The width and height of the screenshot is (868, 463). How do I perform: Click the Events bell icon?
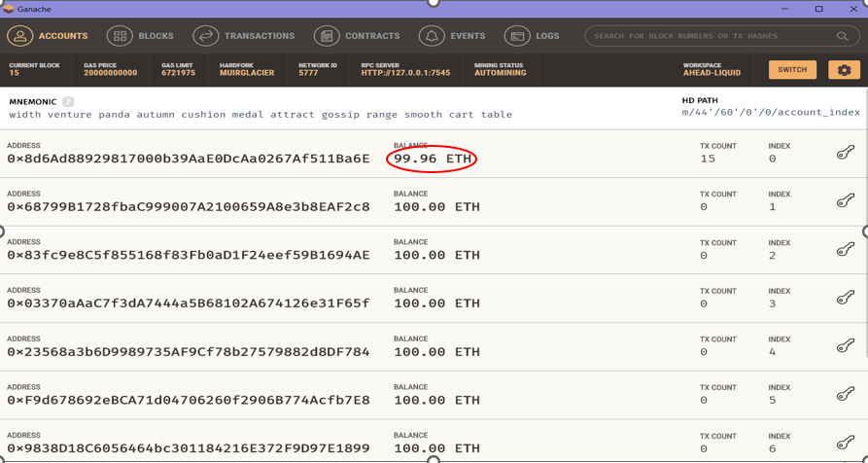pos(432,36)
